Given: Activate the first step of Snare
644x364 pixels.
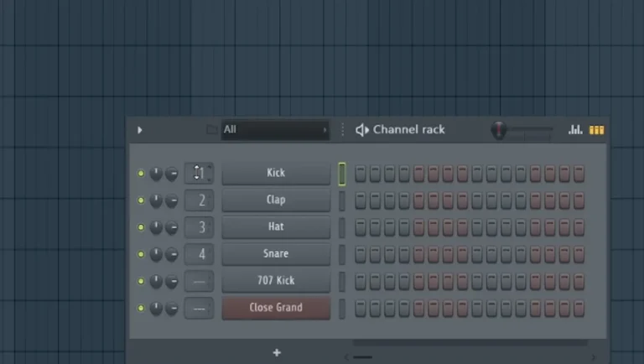Looking at the screenshot, I should pyautogui.click(x=361, y=254).
